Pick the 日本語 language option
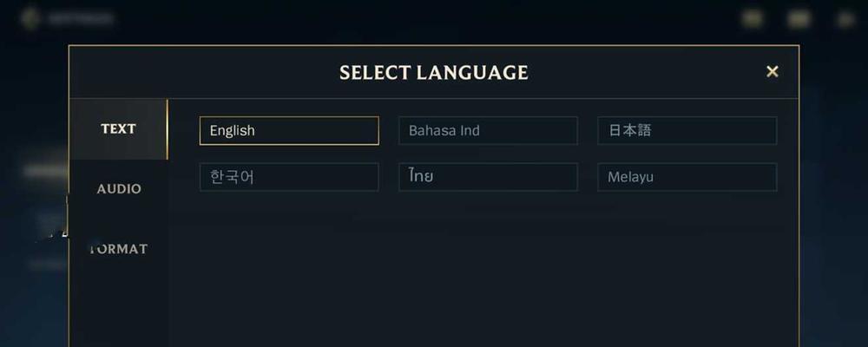 pyautogui.click(x=687, y=131)
